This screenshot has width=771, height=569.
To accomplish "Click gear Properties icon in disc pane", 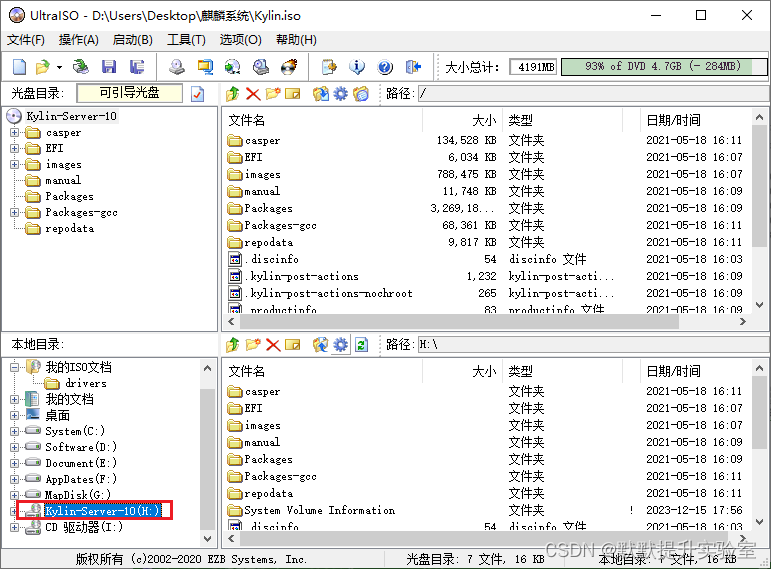I will [x=340, y=93].
